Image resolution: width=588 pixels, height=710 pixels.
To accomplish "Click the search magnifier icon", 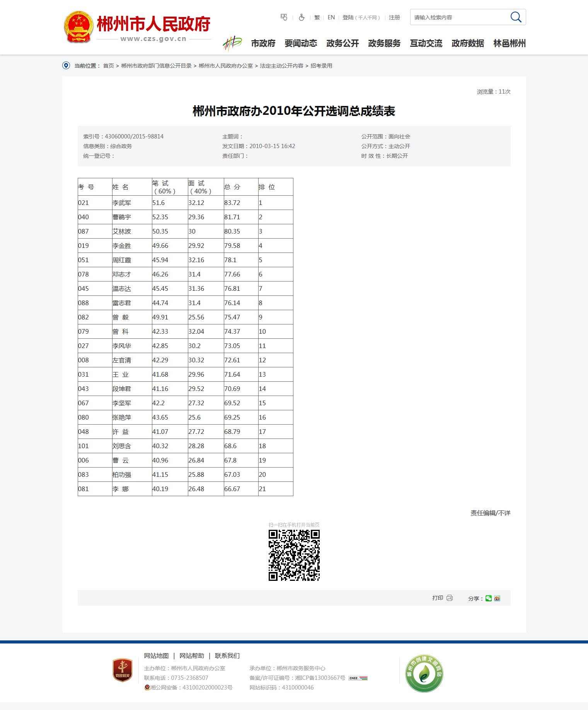I will pyautogui.click(x=516, y=17).
